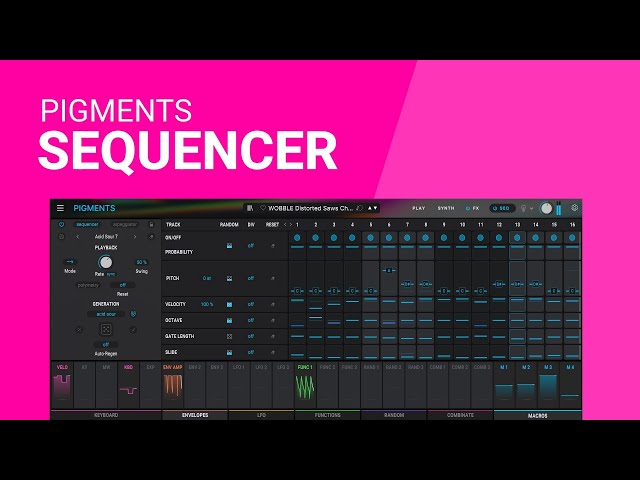This screenshot has height=480, width=640.
Task: Click the magnet scale icon next to acid sour
Action: click(133, 314)
